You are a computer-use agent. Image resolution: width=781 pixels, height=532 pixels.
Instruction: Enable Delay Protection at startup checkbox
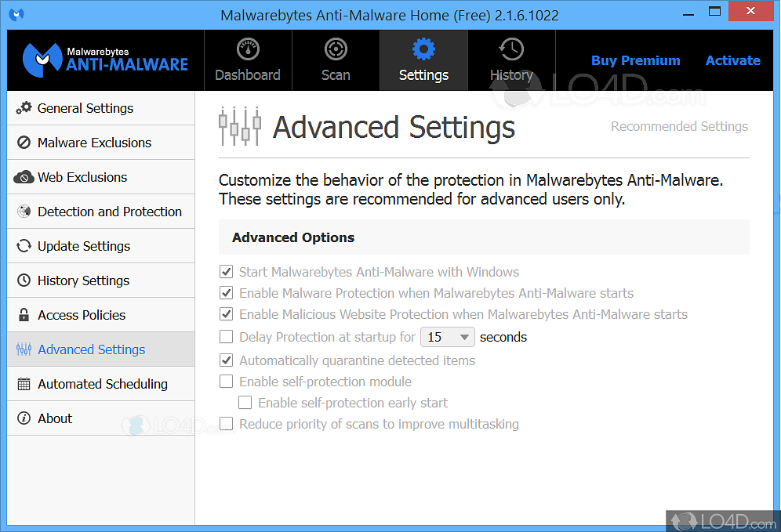(226, 337)
